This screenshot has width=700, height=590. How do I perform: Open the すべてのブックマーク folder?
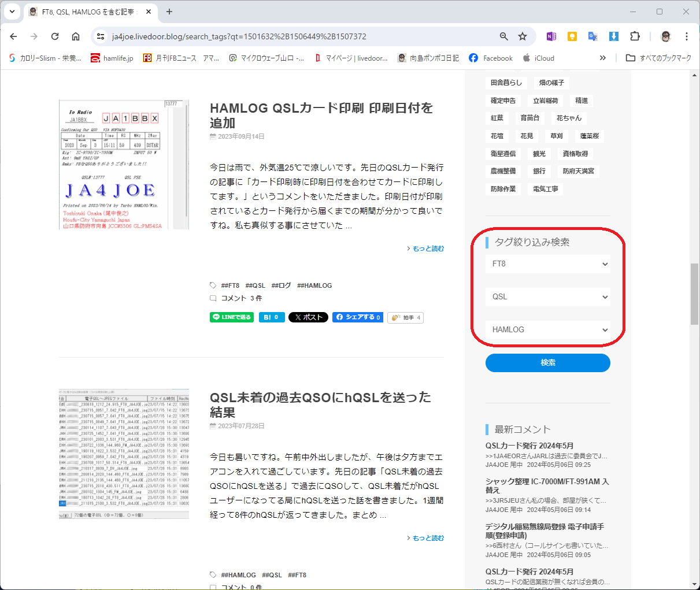tap(658, 58)
